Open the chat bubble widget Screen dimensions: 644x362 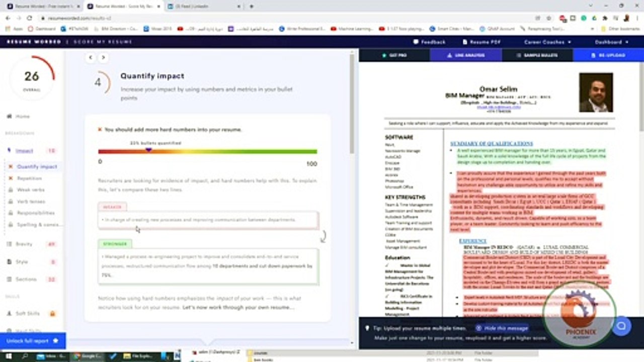(621, 326)
